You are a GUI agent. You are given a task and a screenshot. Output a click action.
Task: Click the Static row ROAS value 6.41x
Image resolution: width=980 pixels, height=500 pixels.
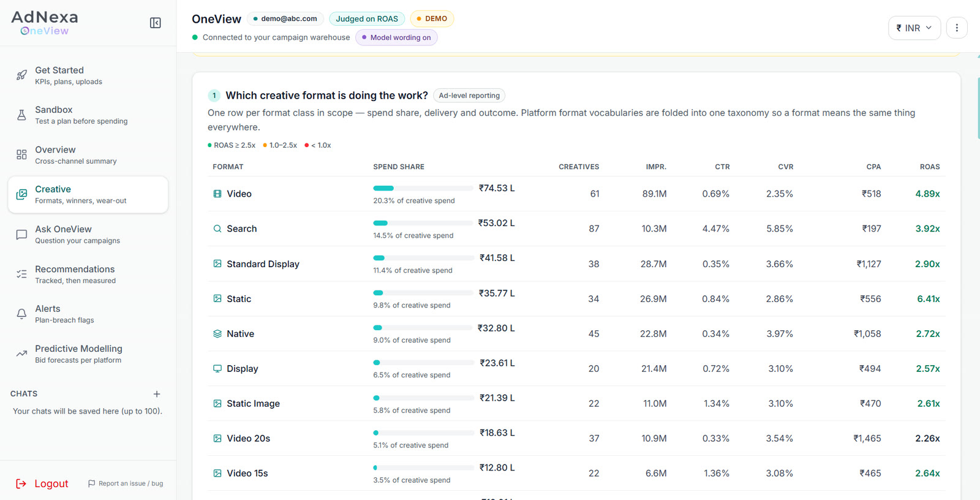929,299
